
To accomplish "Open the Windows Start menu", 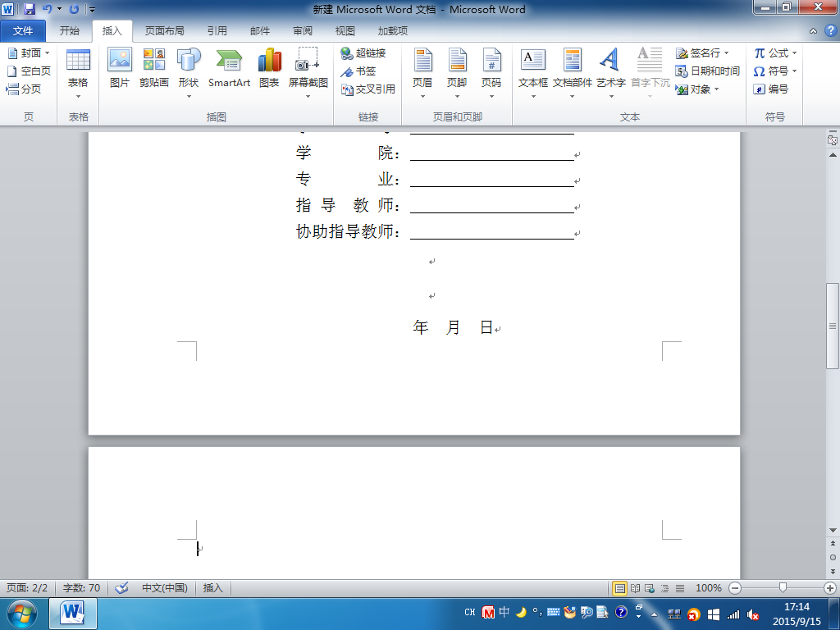I will coord(21,614).
